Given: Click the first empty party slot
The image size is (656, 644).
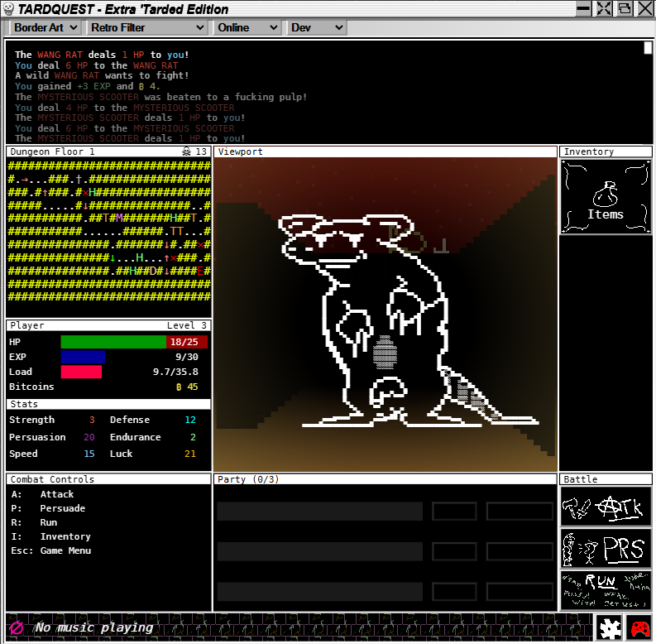Looking at the screenshot, I should pos(319,511).
